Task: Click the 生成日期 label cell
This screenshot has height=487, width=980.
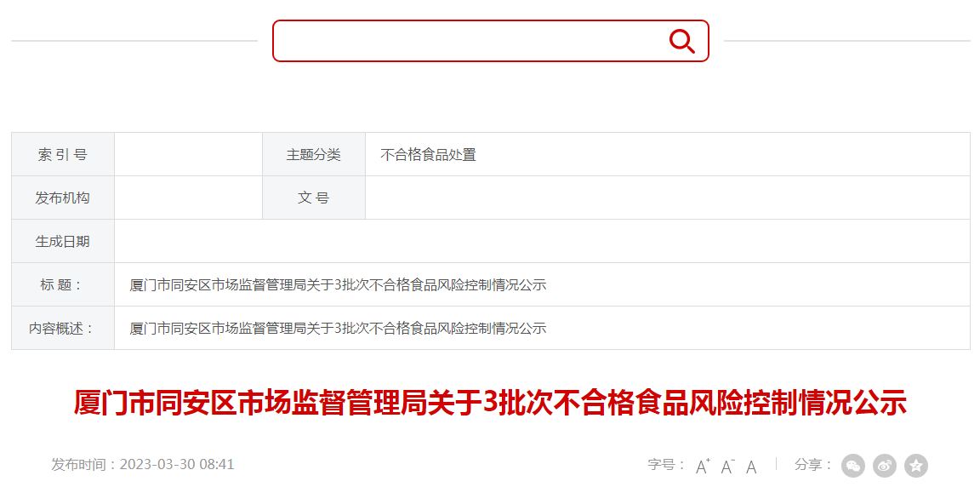Action: [62, 241]
